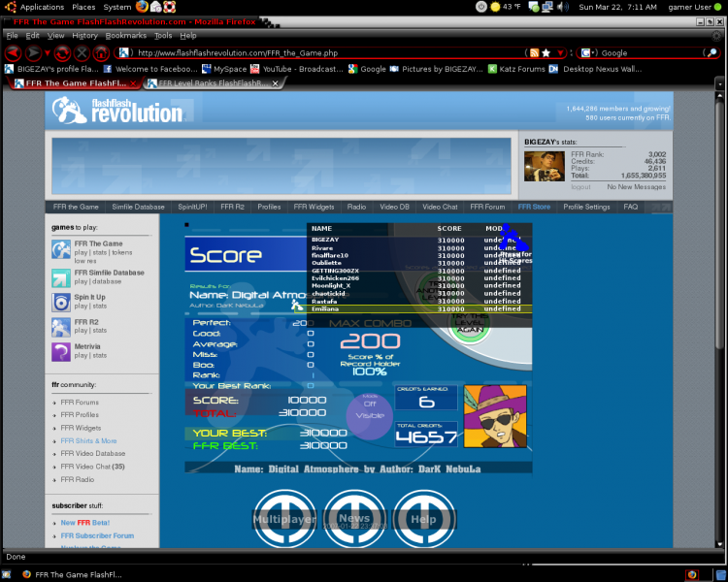
Task: Bookmark page with star icon
Action: pyautogui.click(x=546, y=53)
